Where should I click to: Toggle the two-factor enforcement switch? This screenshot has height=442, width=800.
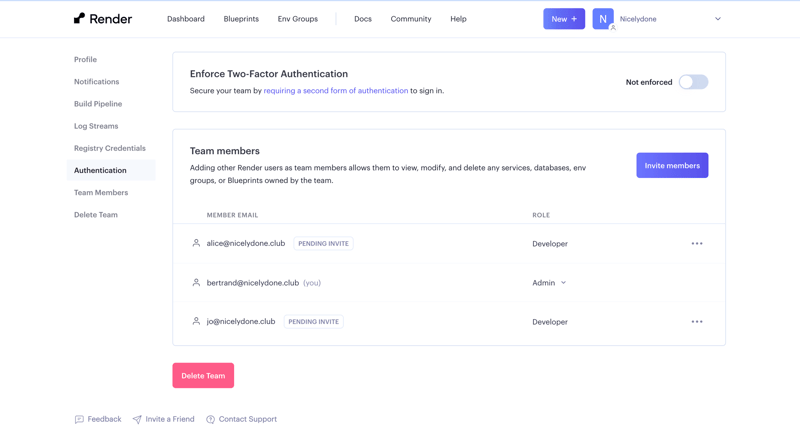[693, 82]
